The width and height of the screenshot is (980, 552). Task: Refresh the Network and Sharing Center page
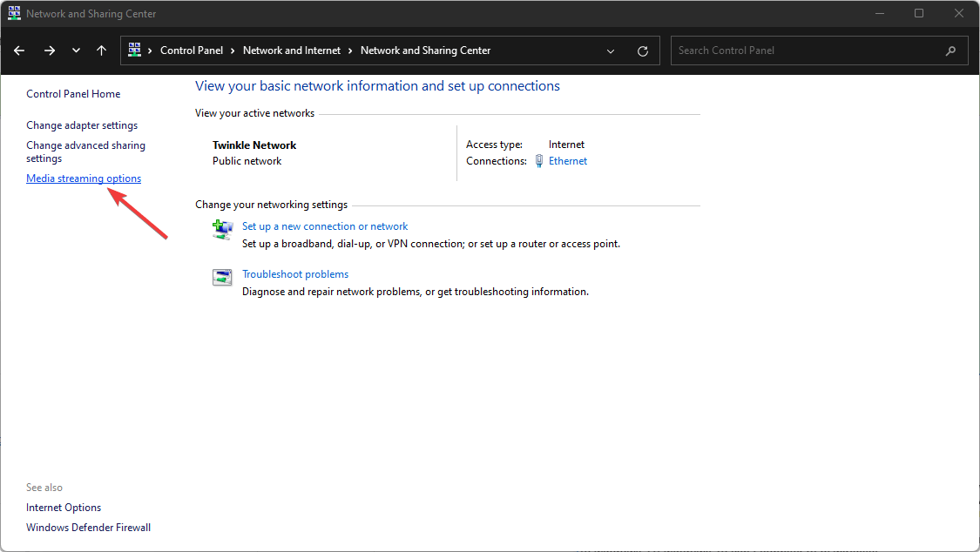(643, 50)
